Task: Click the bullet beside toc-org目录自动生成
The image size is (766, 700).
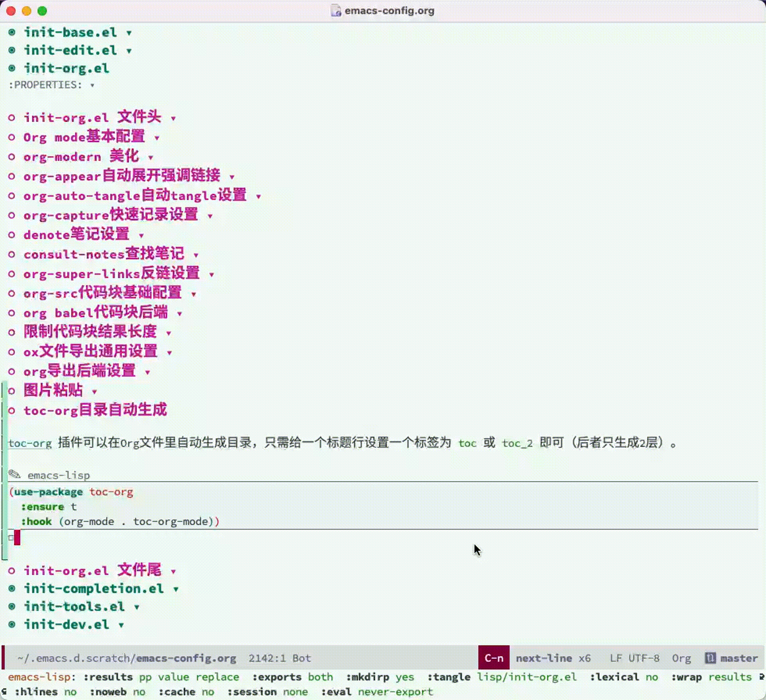Action: coord(12,411)
